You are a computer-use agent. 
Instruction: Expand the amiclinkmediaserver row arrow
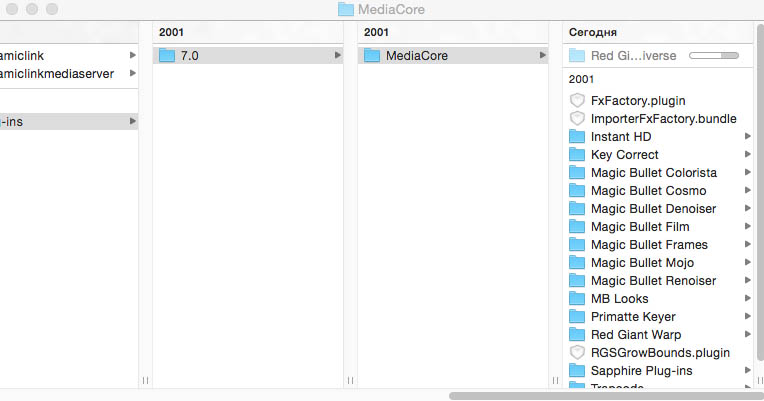tap(133, 74)
